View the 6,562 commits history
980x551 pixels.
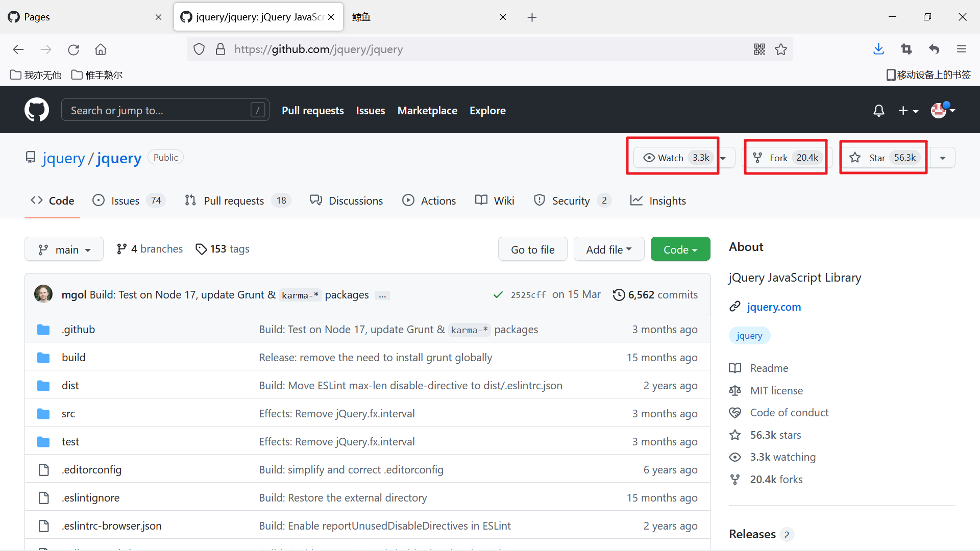tap(655, 295)
